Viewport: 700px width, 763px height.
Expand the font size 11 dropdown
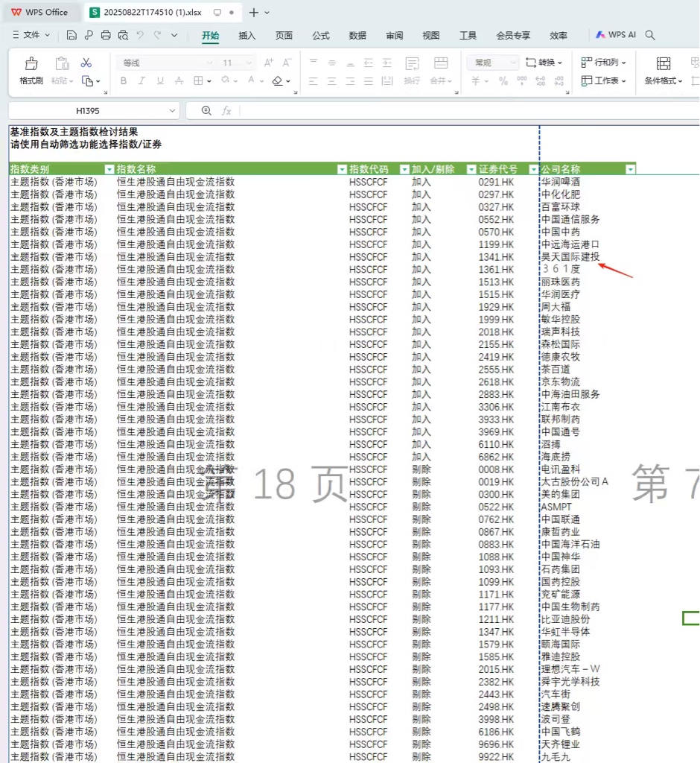249,63
